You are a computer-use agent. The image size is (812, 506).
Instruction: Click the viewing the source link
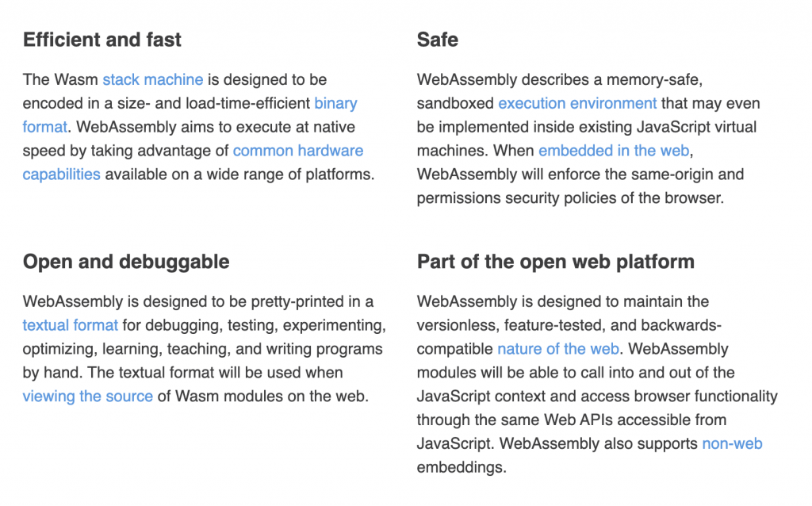click(87, 397)
